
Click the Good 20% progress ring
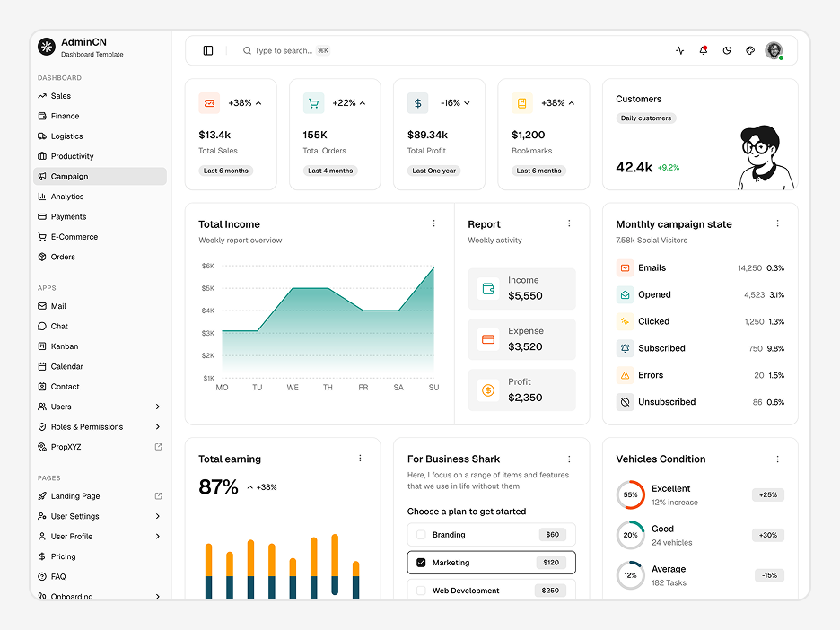tap(631, 535)
